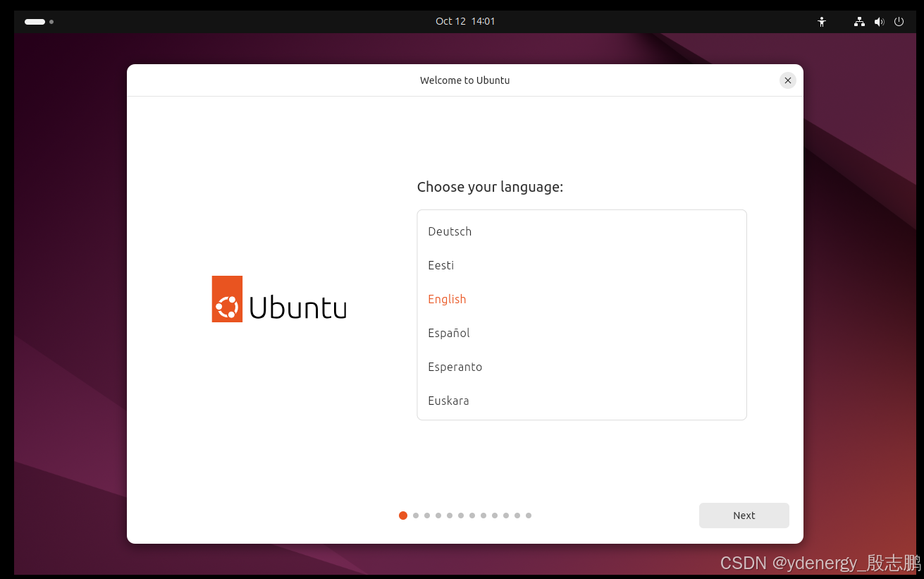
Task: Click the power icon in top bar
Action: tap(899, 22)
